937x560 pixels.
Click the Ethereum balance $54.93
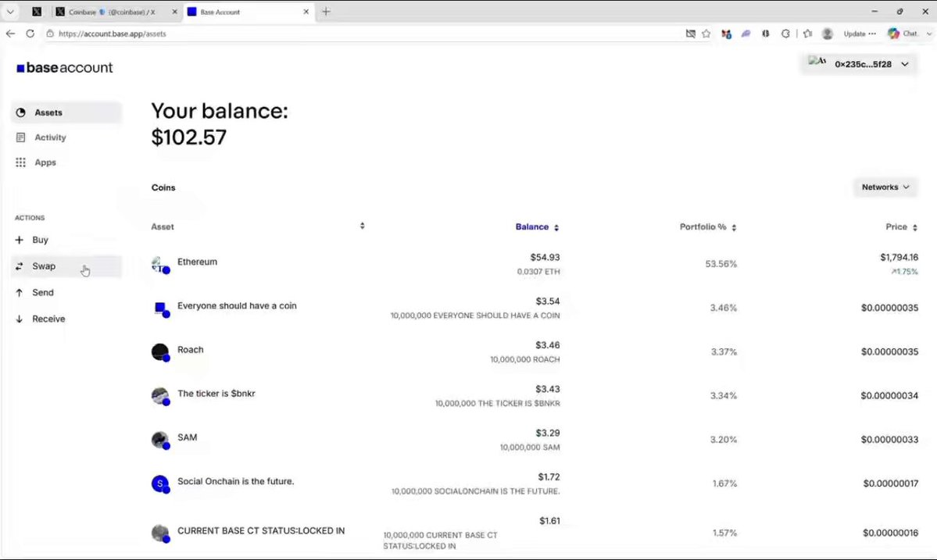click(545, 257)
